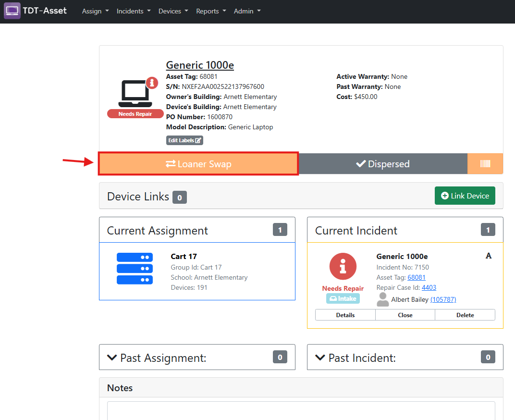Expand the Past Assignment section
This screenshot has height=420, width=515.
[x=197, y=357]
